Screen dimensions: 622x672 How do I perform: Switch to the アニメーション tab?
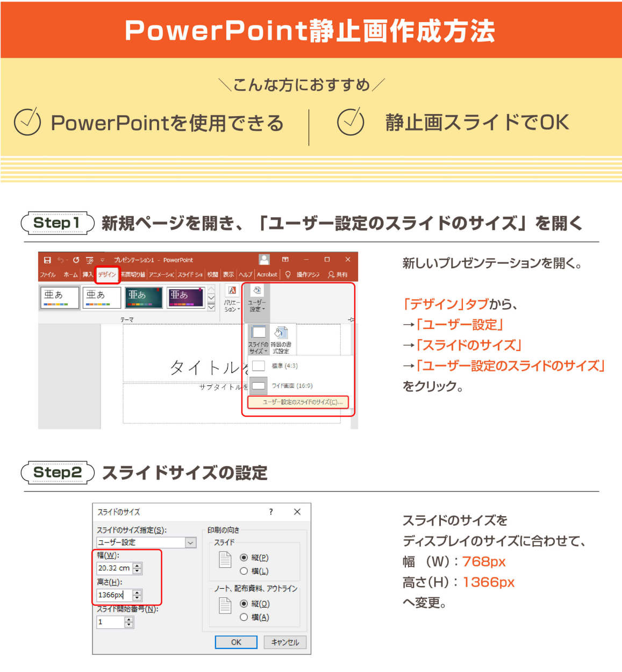click(x=161, y=274)
